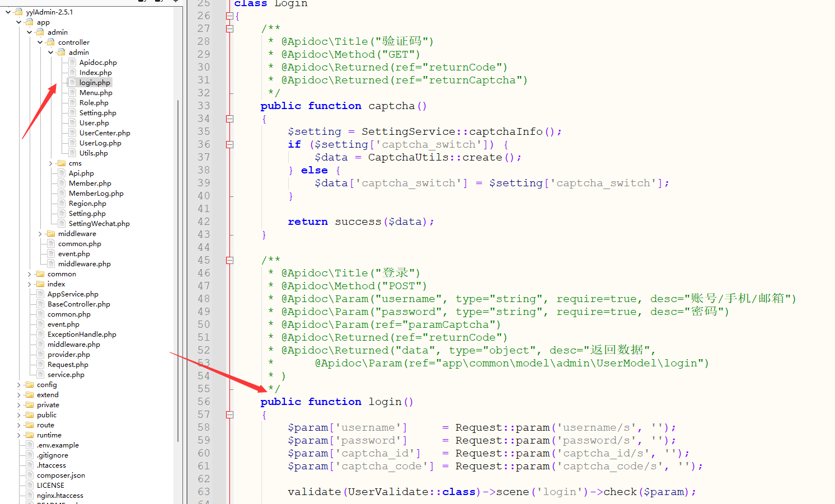Open Region.php file
Image resolution: width=835 pixels, height=504 pixels.
87,203
